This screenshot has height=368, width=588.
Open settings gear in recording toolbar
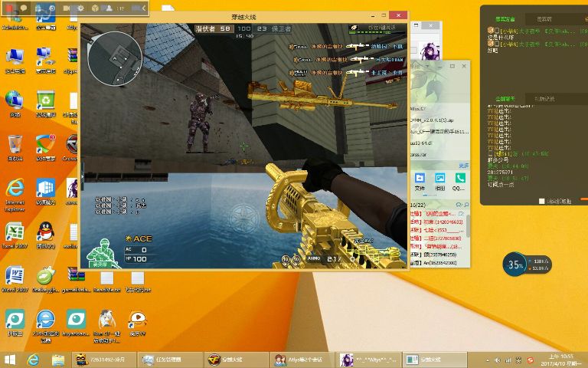pos(80,8)
